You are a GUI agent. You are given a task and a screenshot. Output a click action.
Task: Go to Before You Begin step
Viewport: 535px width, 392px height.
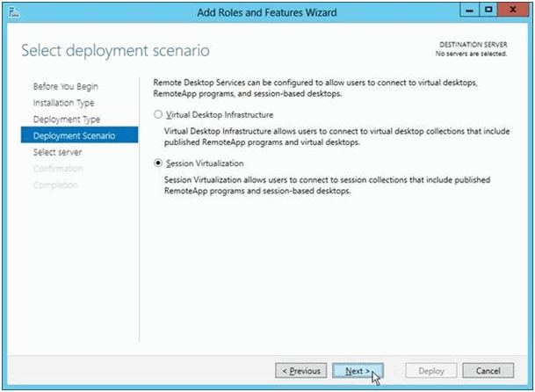pos(66,86)
